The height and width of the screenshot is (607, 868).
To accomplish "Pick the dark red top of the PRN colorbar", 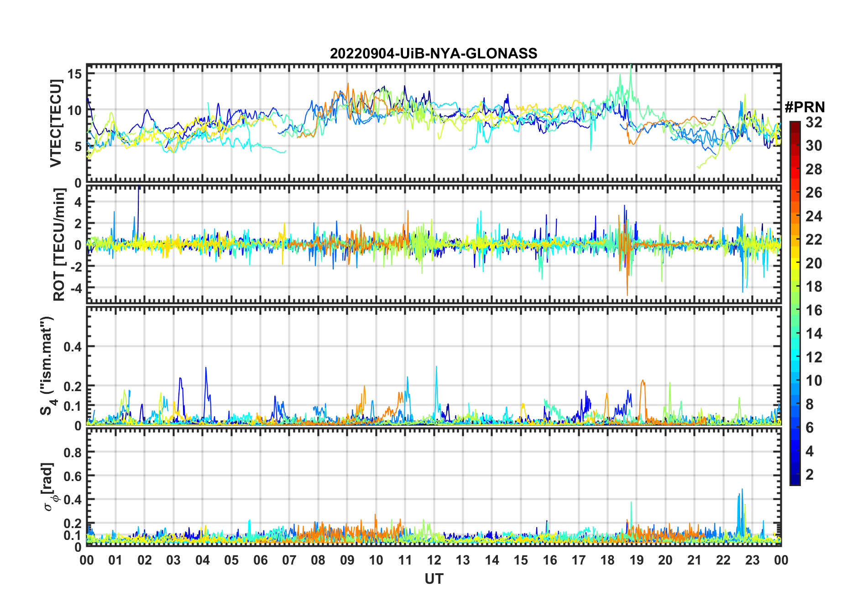I will [x=795, y=125].
